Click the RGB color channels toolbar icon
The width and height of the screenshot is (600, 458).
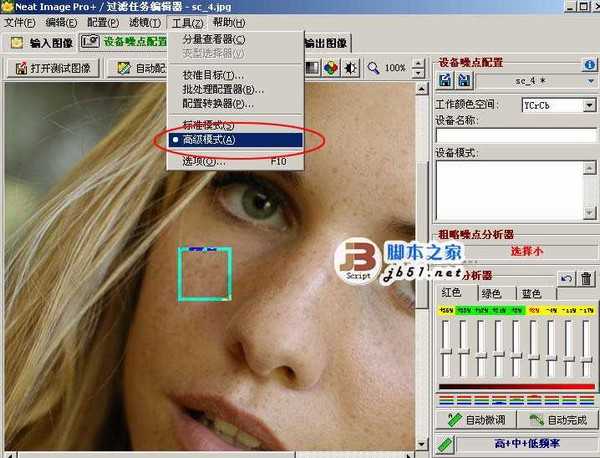tap(331, 68)
